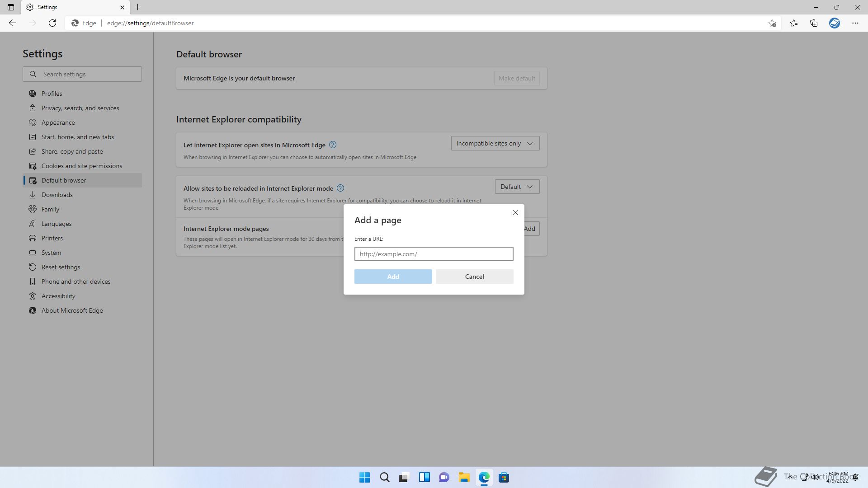The width and height of the screenshot is (868, 488).
Task: Go back with the browser back arrow
Action: [13, 23]
